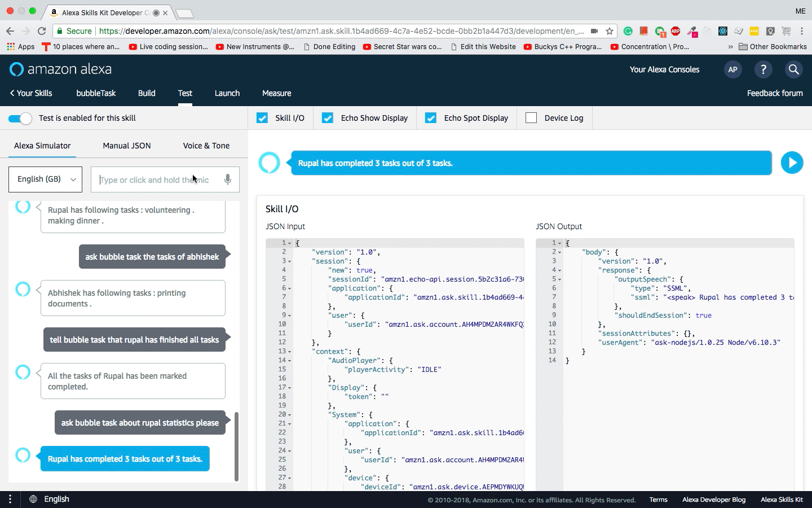Click the AdBlock Plus extension icon
This screenshot has width=812, height=508.
pyautogui.click(x=676, y=31)
